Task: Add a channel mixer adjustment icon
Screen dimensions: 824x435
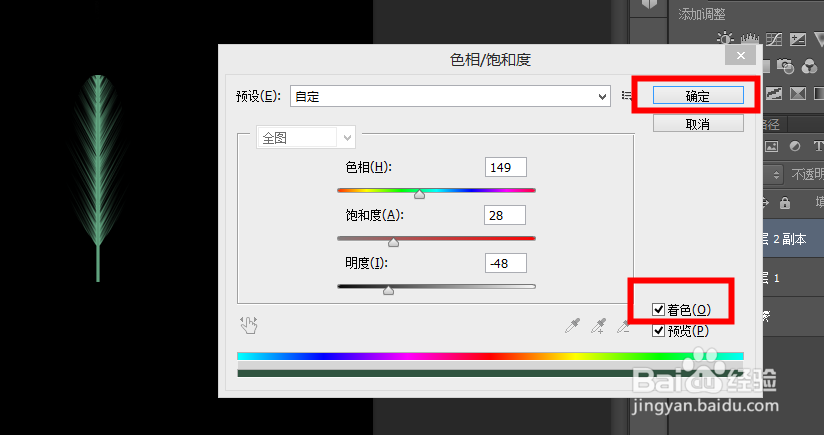Action: pos(809,66)
